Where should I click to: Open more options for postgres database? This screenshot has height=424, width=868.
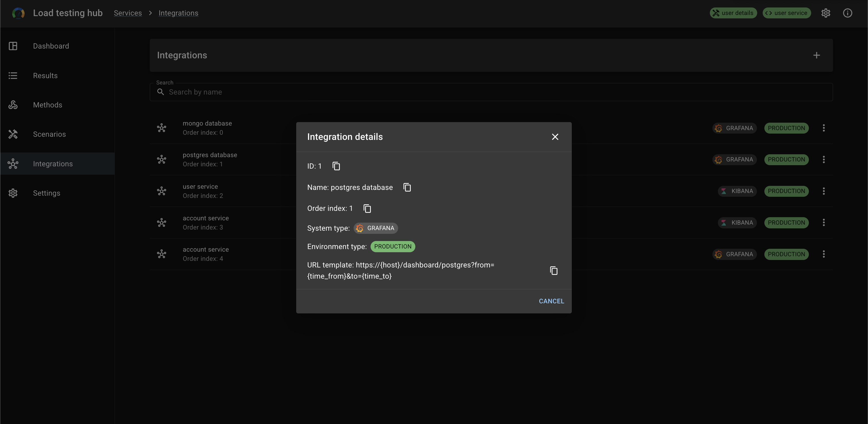click(824, 159)
